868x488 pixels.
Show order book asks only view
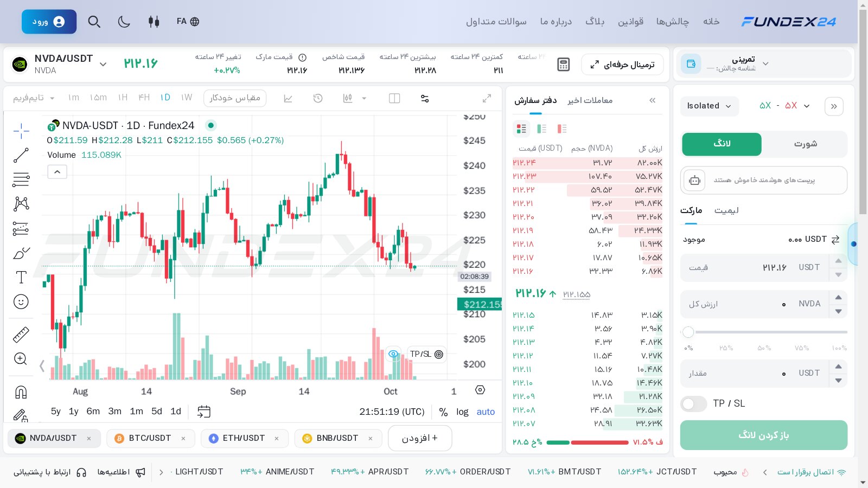[x=562, y=129]
